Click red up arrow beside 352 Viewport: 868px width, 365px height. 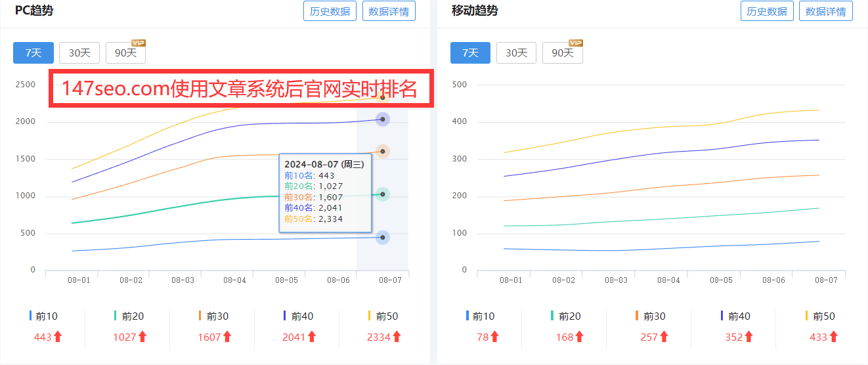click(x=749, y=337)
